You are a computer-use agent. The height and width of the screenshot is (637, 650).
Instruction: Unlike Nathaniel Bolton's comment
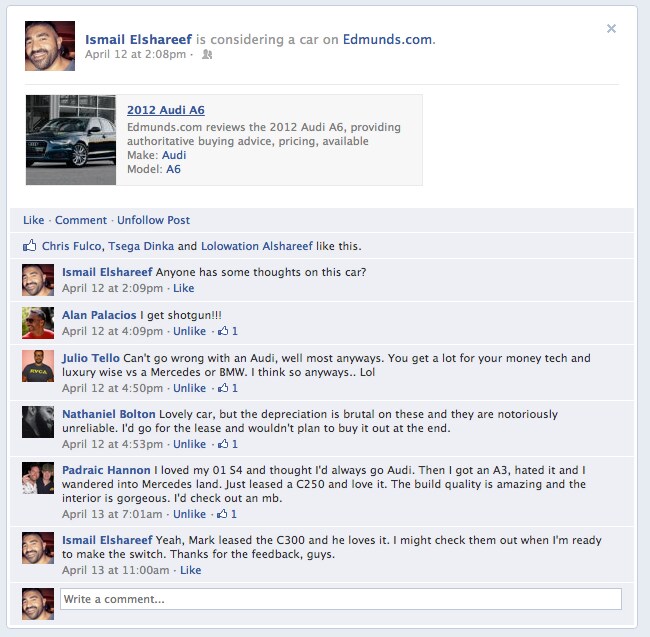click(189, 444)
